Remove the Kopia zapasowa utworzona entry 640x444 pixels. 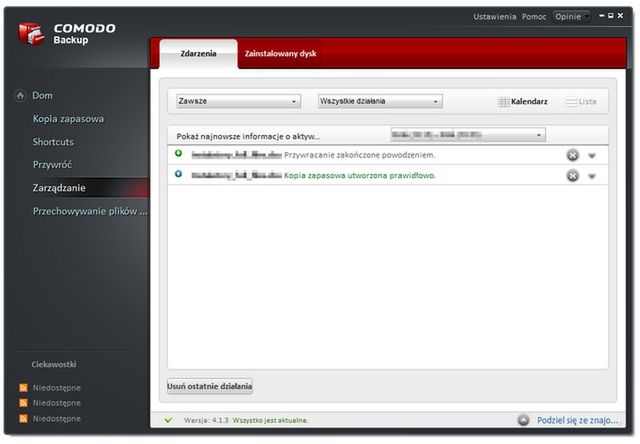[573, 175]
